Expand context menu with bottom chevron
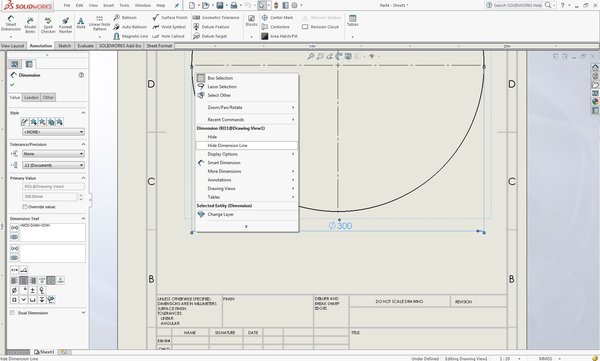Screen dimensions: 600x361 point(246,227)
